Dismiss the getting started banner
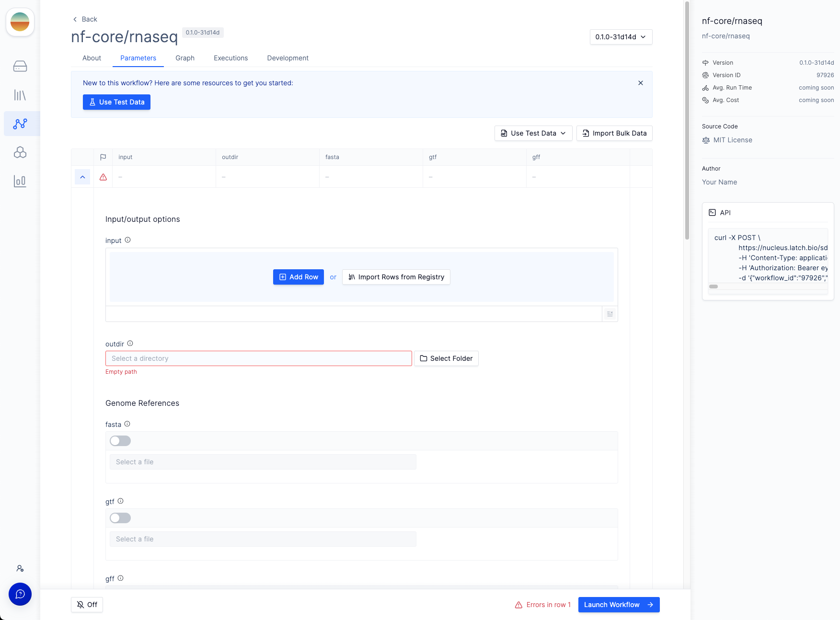This screenshot has width=840, height=620. (x=641, y=83)
